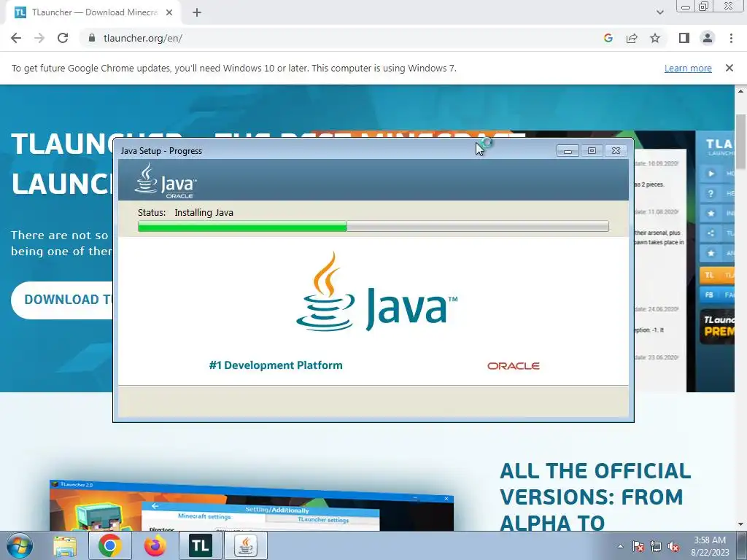Switch to Chrome in the taskbar
This screenshot has width=747, height=560.
(x=110, y=545)
